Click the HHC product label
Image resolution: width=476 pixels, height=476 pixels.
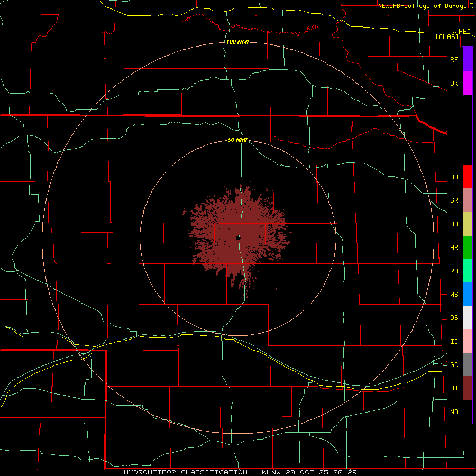tap(464, 32)
